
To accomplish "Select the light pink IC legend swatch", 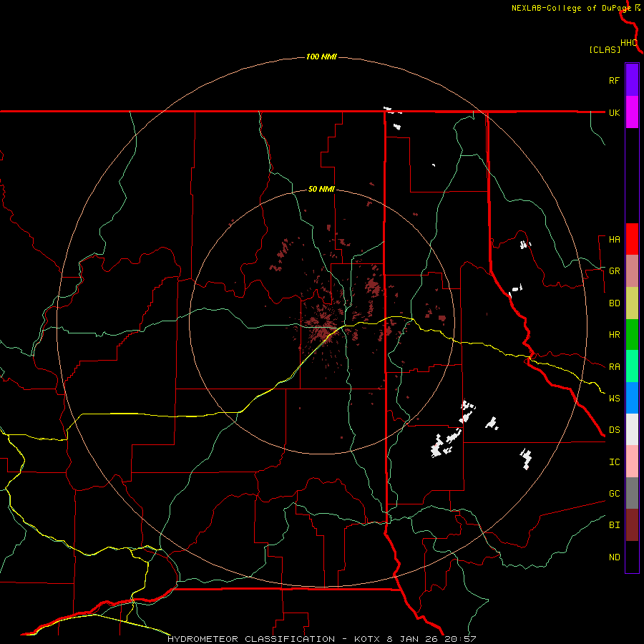I will click(632, 462).
